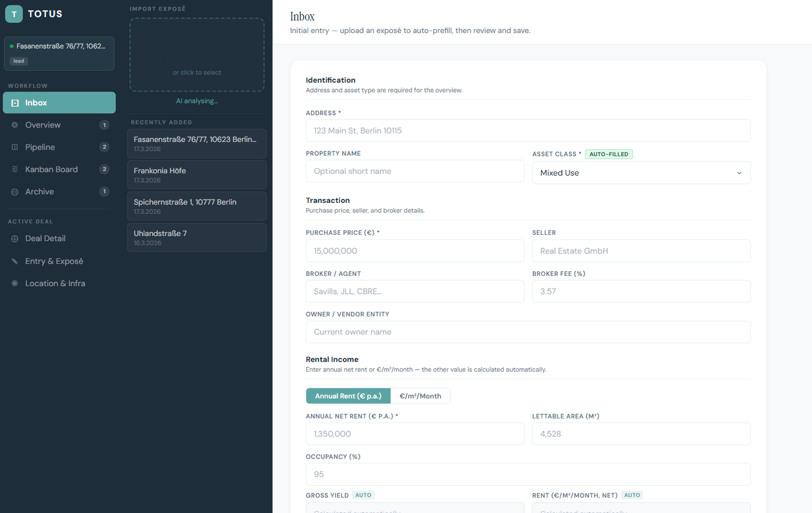Click the Kanban Board count badge
This screenshot has height=513, width=812.
(104, 169)
